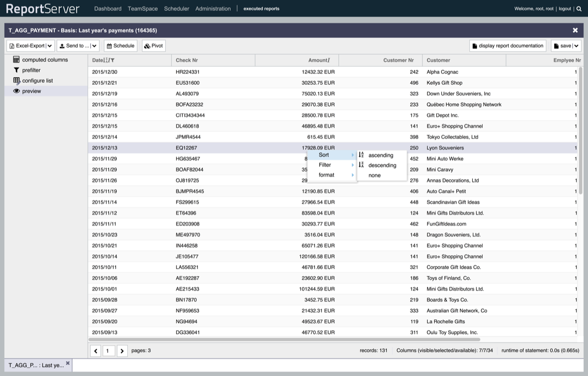
Task: Choose Filter in the context menu
Action: 332,165
